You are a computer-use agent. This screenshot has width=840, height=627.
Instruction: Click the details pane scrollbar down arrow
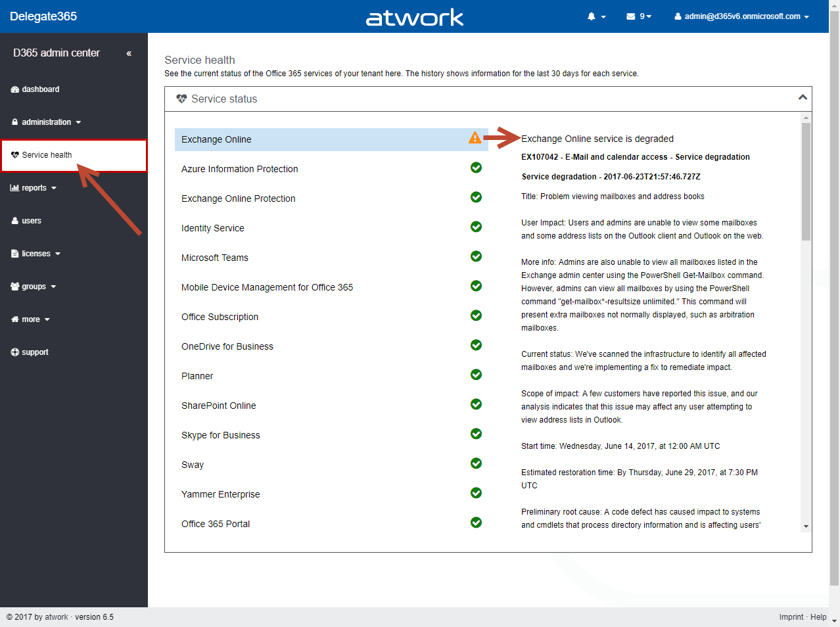pos(806,526)
